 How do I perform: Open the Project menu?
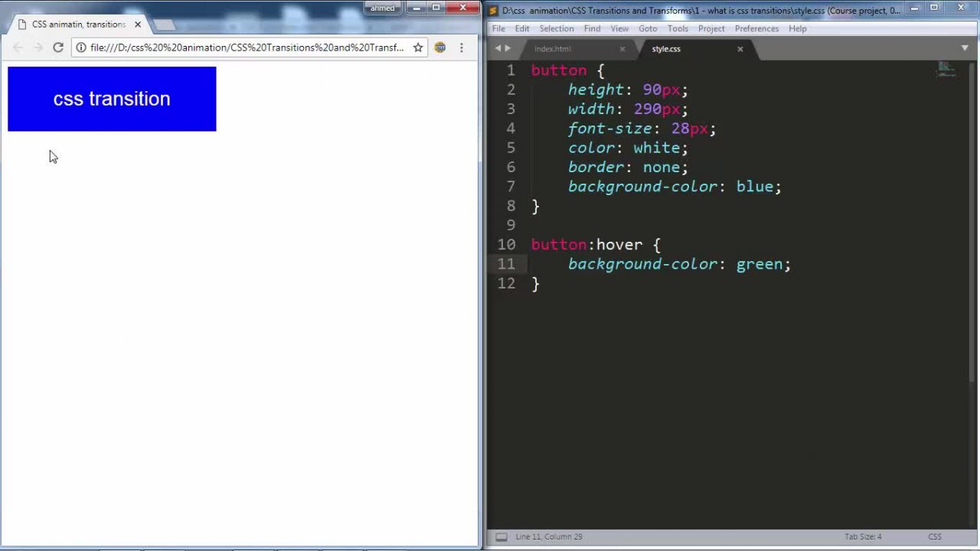click(711, 28)
